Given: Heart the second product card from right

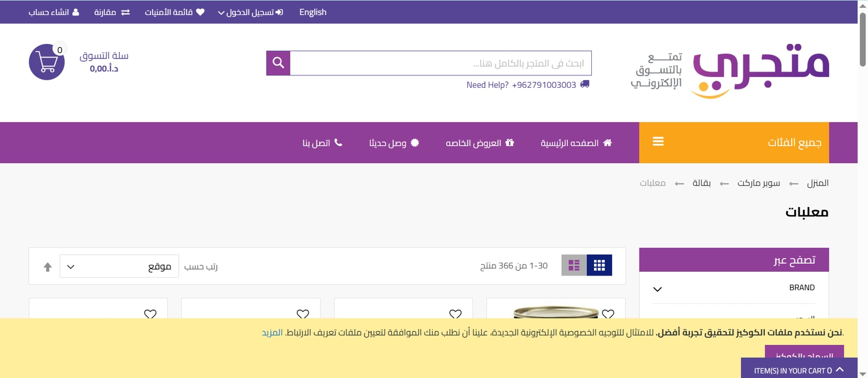Looking at the screenshot, I should (x=455, y=314).
